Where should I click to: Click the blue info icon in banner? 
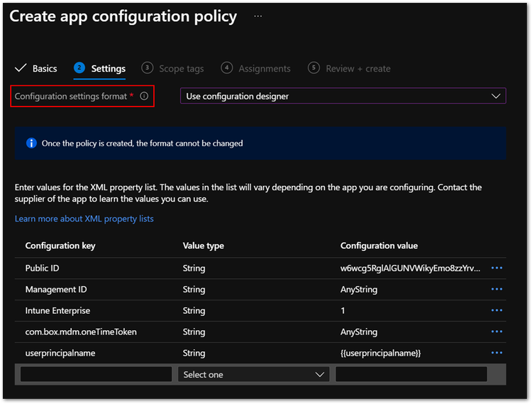point(31,143)
